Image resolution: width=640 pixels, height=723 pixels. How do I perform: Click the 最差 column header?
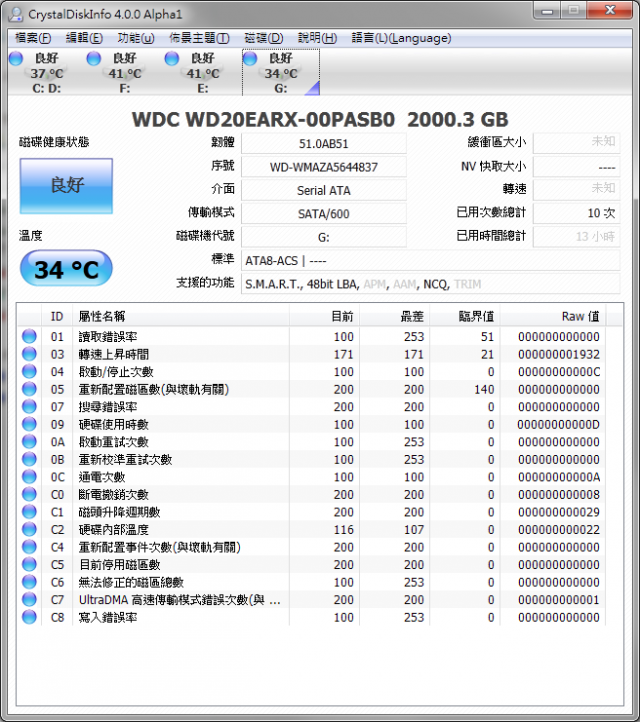click(x=395, y=316)
